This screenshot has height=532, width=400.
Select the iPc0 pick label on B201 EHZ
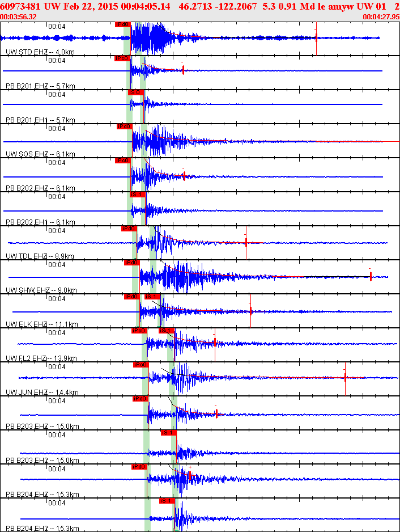122,58
